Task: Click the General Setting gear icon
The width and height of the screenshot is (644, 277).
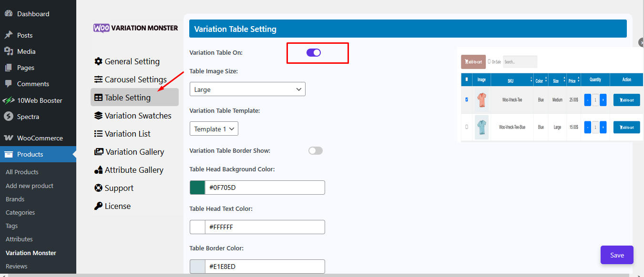Action: (98, 61)
